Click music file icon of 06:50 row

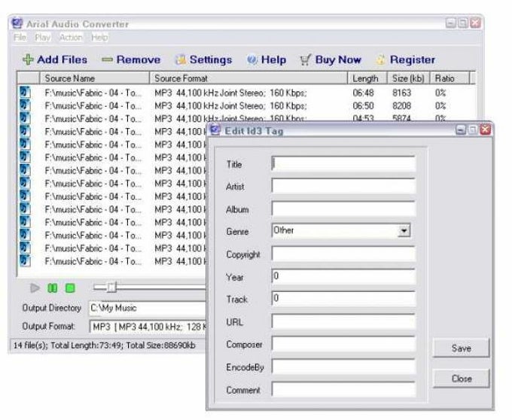(25, 105)
